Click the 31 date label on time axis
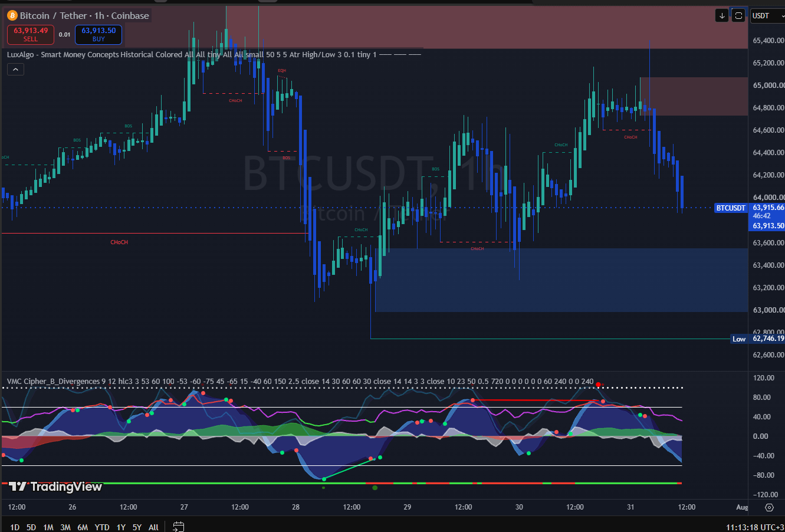This screenshot has width=785, height=532. tap(630, 507)
